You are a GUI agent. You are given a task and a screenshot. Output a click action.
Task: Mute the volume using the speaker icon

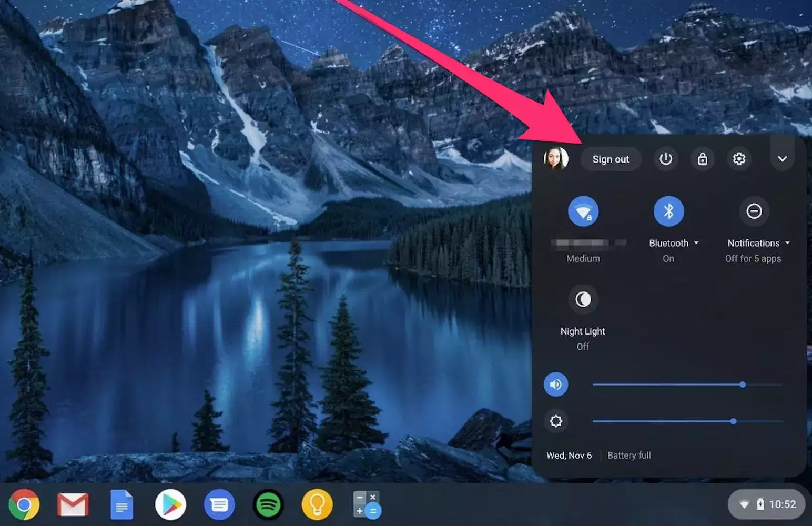[556, 385]
